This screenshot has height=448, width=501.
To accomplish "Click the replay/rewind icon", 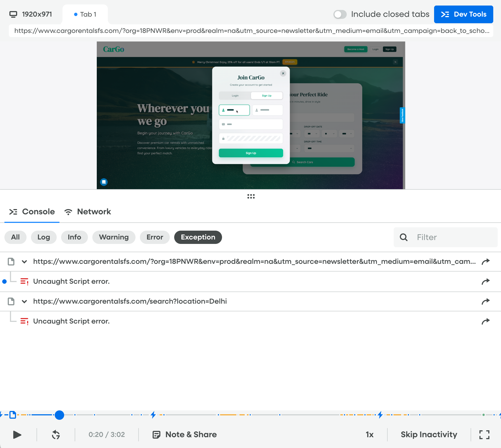I will [56, 434].
